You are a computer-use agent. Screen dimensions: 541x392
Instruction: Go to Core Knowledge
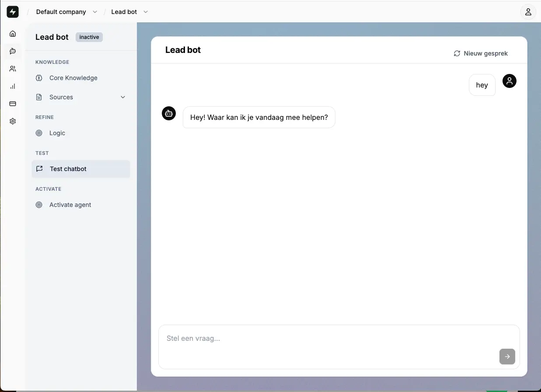(x=73, y=78)
